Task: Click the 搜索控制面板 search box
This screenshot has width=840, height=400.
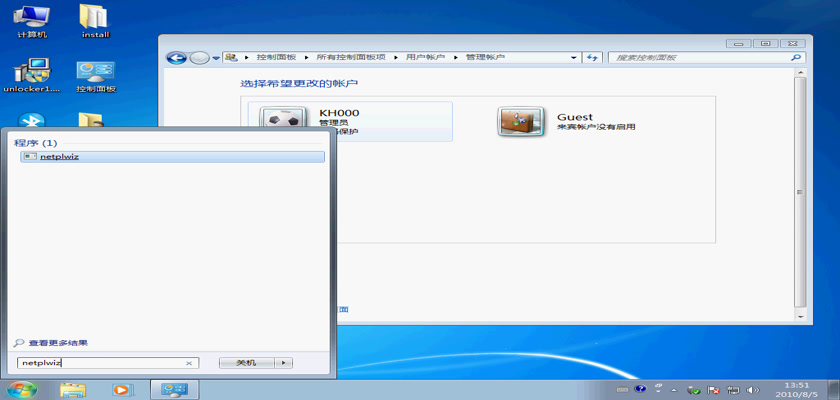Action: [700, 58]
